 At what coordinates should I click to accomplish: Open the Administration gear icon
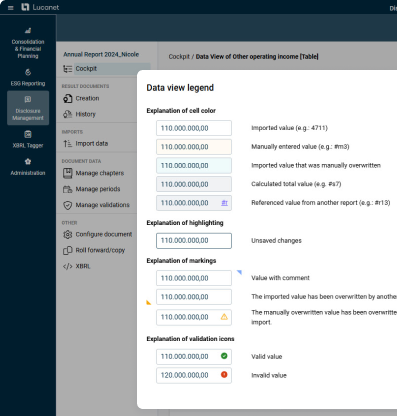(x=28, y=162)
